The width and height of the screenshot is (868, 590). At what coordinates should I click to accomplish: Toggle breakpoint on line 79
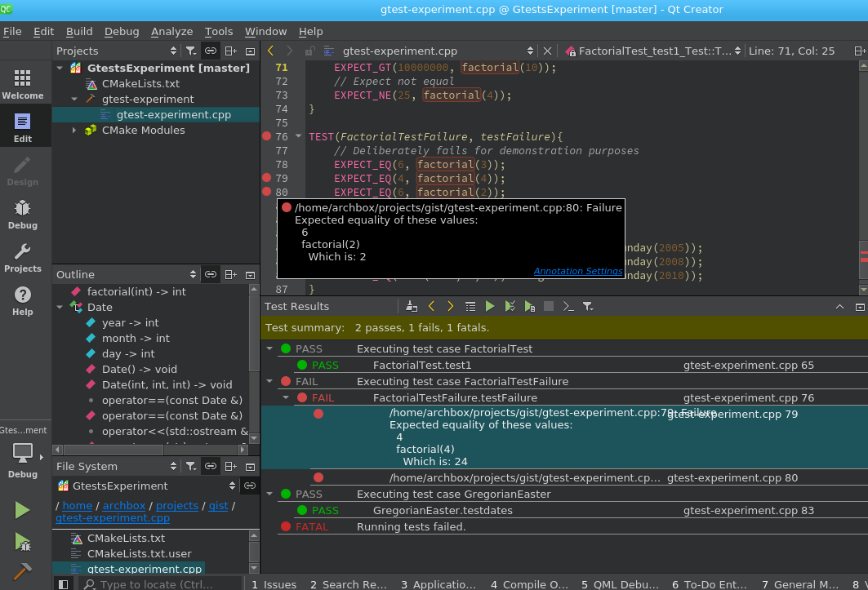click(266, 178)
